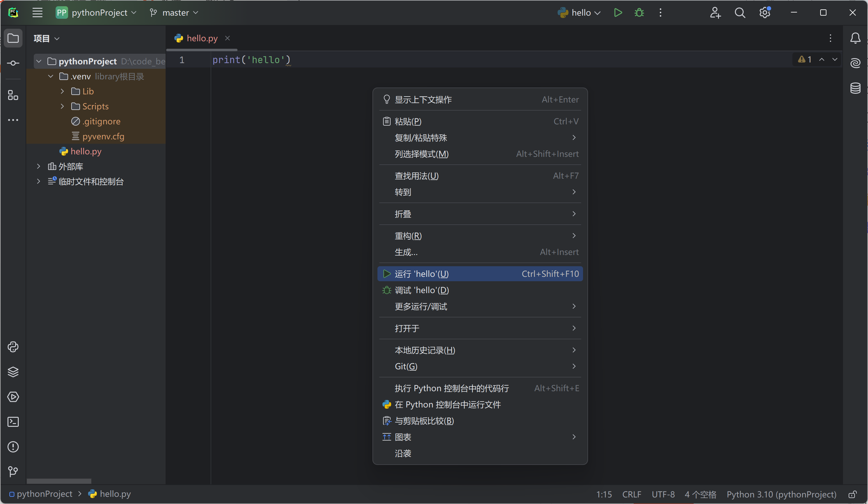This screenshot has width=868, height=504.
Task: Open the Python Console tool window
Action: point(13,347)
